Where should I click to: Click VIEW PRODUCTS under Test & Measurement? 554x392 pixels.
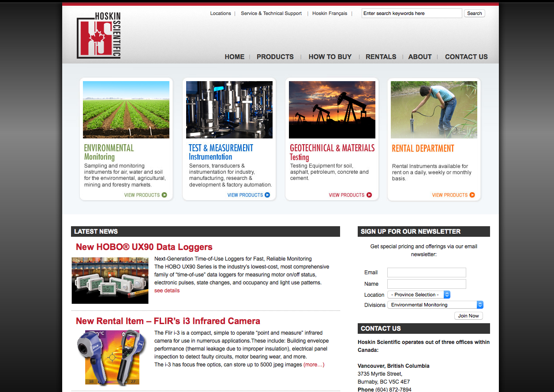point(245,195)
